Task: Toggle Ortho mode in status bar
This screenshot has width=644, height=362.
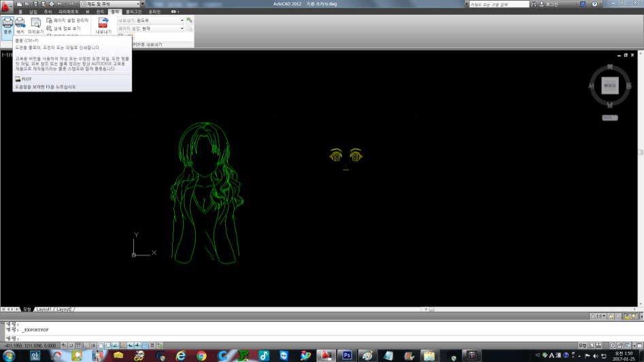Action: (86, 346)
